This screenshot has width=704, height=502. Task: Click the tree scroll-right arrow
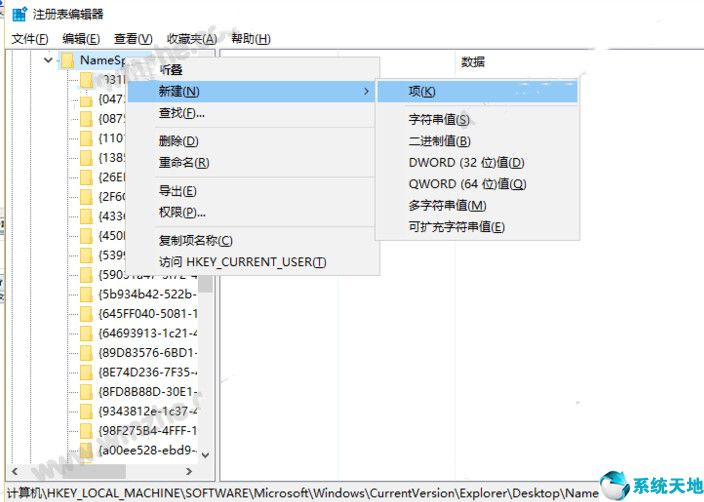(x=189, y=471)
